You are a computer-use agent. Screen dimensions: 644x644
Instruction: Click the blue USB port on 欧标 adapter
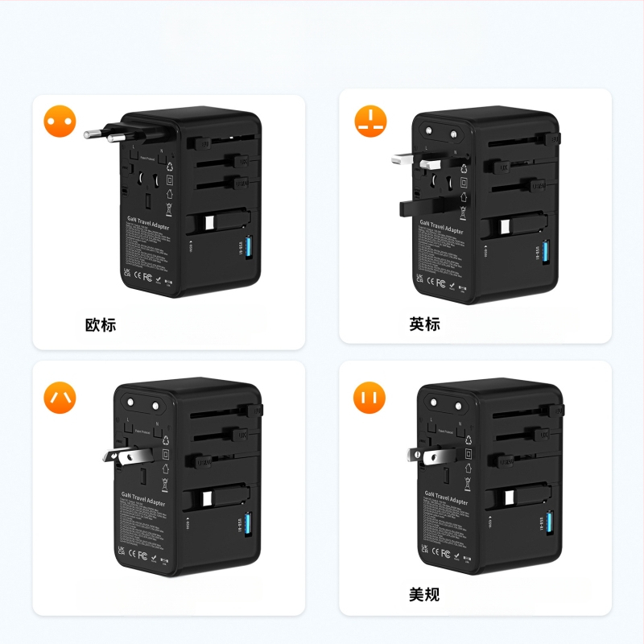click(x=249, y=247)
